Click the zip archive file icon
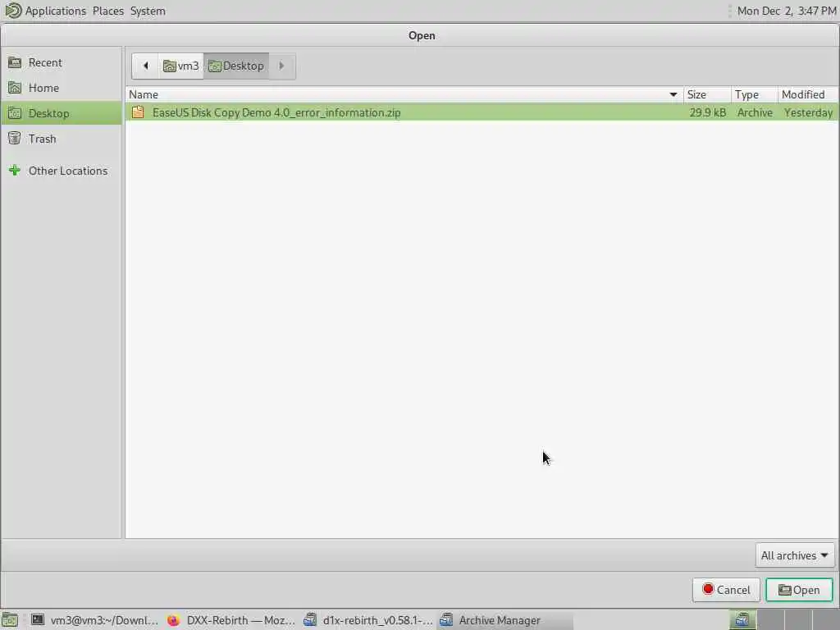 coord(138,112)
